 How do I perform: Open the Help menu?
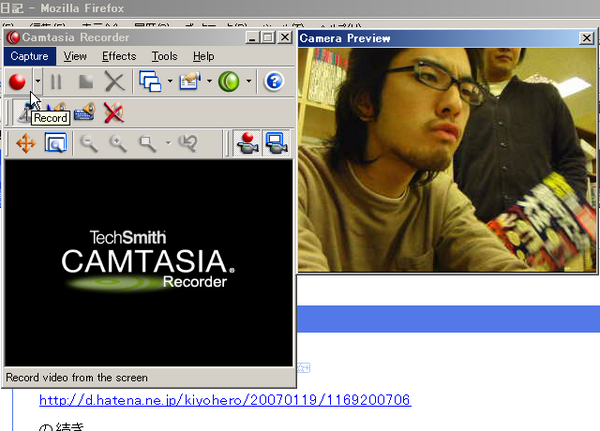204,56
